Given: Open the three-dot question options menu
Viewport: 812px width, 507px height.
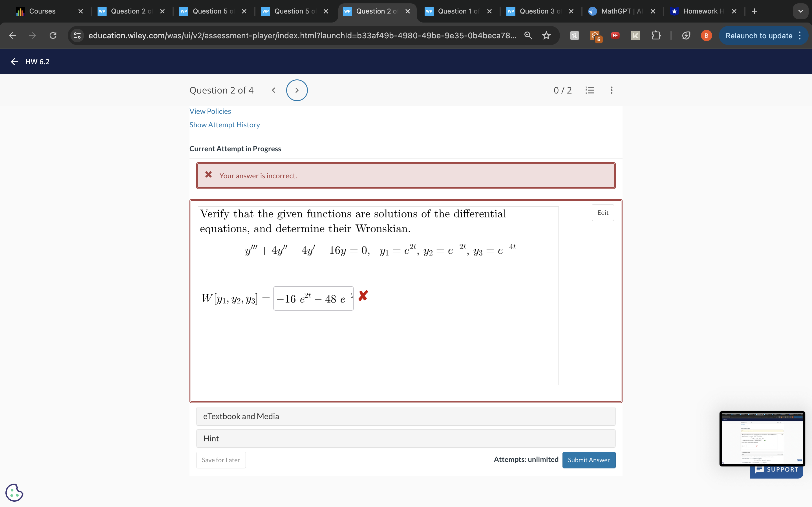Looking at the screenshot, I should [x=611, y=90].
